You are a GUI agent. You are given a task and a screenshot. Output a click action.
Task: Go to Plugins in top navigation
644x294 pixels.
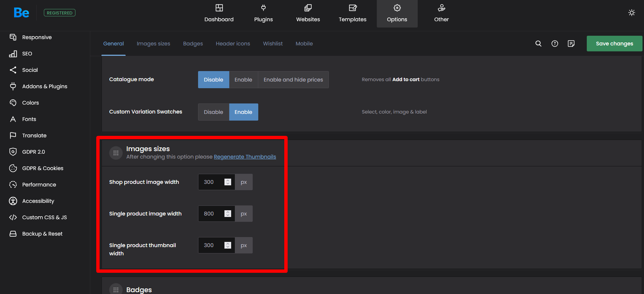(263, 13)
